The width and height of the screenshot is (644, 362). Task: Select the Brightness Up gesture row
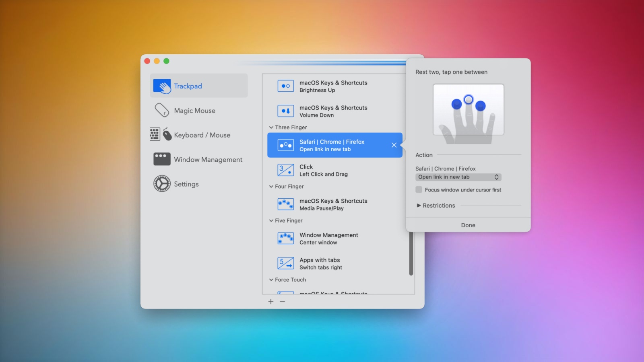[335, 86]
